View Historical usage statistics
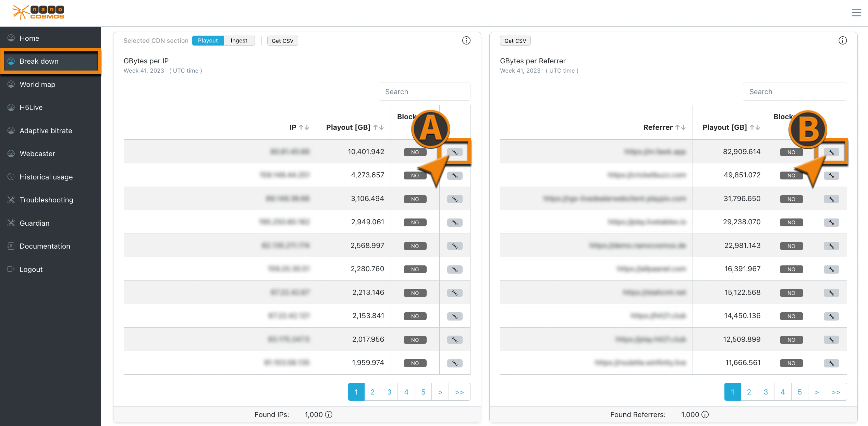 [x=46, y=177]
